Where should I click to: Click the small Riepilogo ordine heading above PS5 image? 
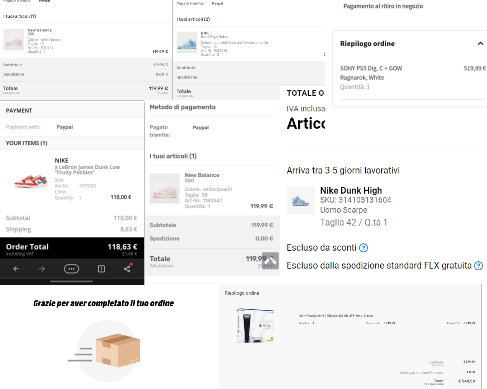[242, 293]
